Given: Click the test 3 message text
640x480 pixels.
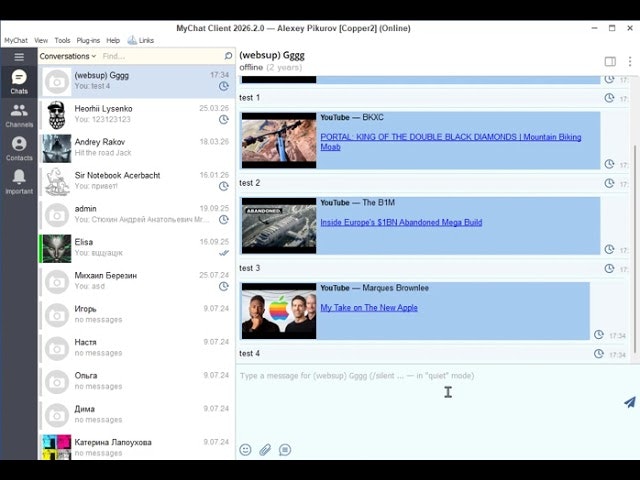Looking at the screenshot, I should point(249,268).
